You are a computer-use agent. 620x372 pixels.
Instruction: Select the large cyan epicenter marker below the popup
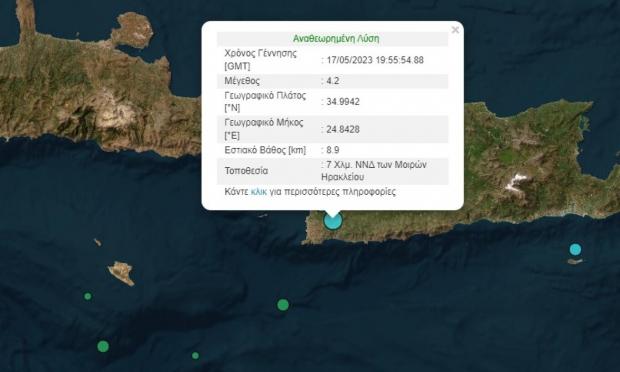(x=333, y=221)
